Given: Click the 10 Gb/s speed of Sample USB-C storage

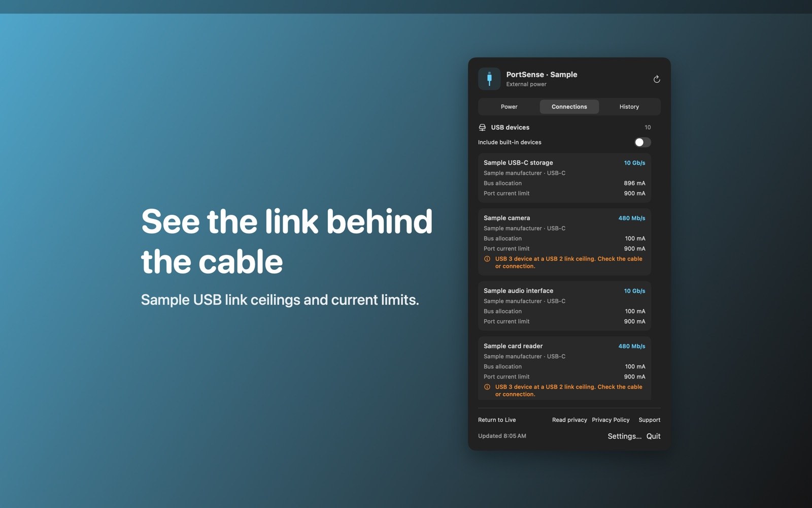Looking at the screenshot, I should tap(634, 163).
